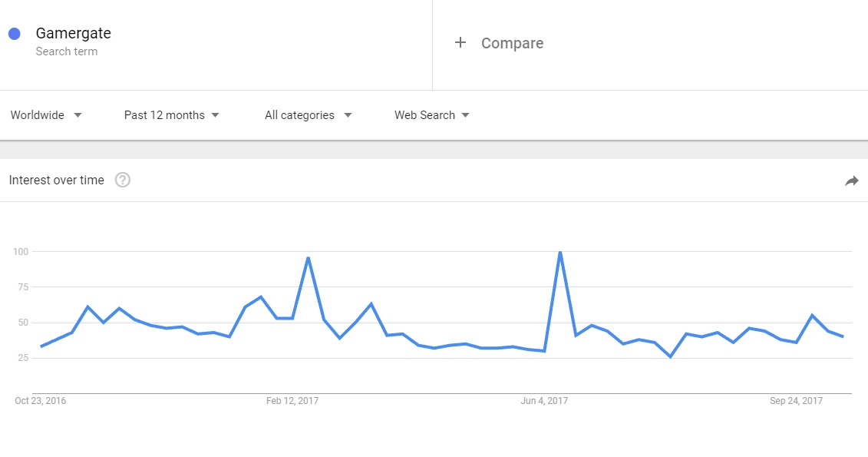Click the Past 12 months dropdown arrow

pyautogui.click(x=216, y=115)
